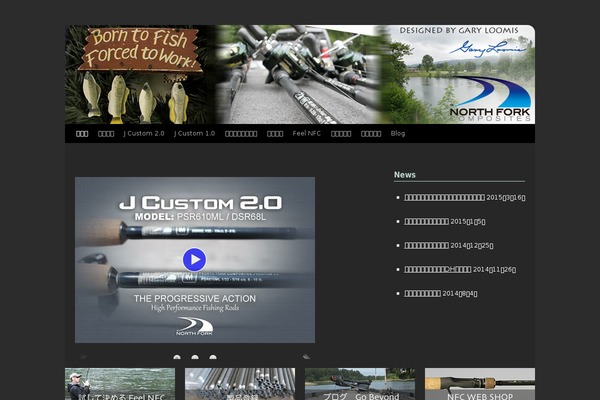This screenshot has width=600, height=400.
Task: Show the next slide with right arrow
Action: click(x=306, y=357)
